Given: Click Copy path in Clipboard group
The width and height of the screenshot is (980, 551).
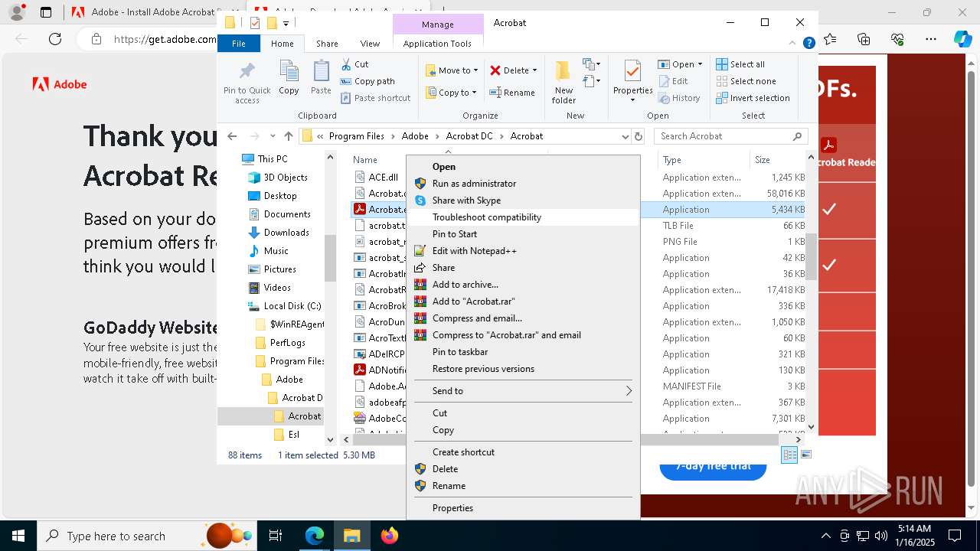Looking at the screenshot, I should click(x=367, y=81).
